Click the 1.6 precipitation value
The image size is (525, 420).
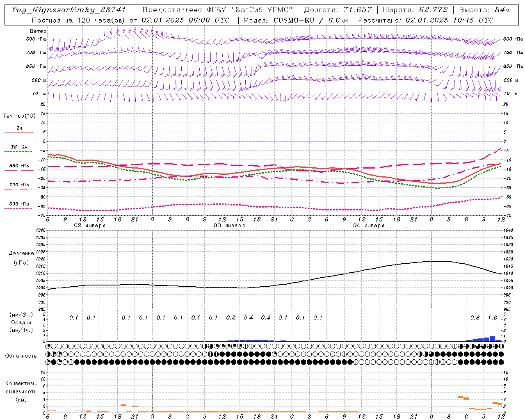(x=492, y=317)
